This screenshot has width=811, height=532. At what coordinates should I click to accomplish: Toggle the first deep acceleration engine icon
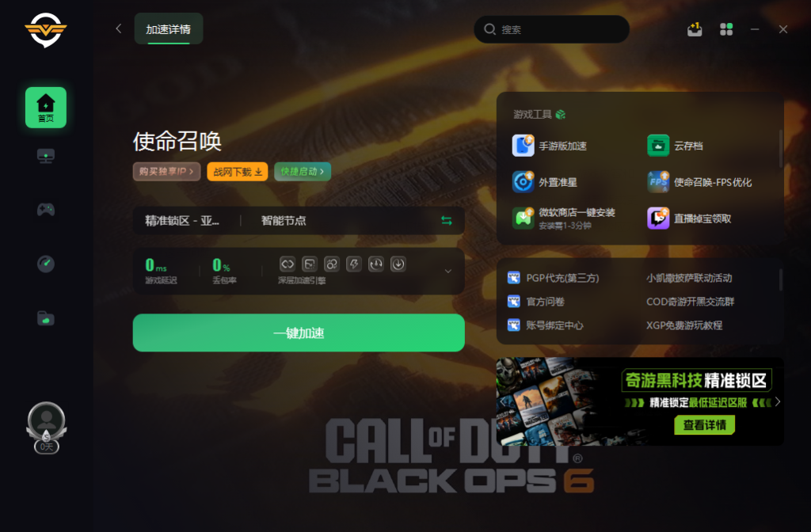tap(287, 264)
